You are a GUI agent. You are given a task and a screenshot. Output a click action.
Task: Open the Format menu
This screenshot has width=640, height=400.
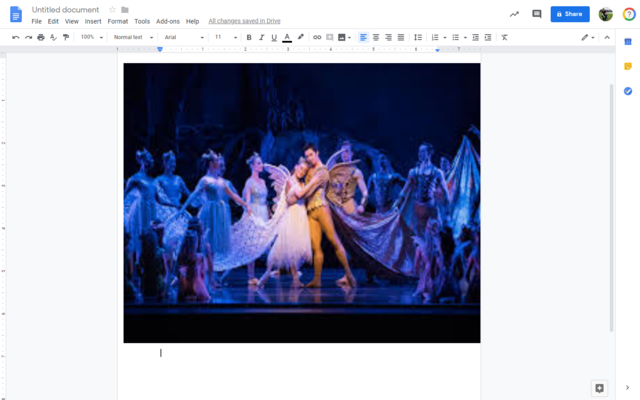click(x=118, y=21)
